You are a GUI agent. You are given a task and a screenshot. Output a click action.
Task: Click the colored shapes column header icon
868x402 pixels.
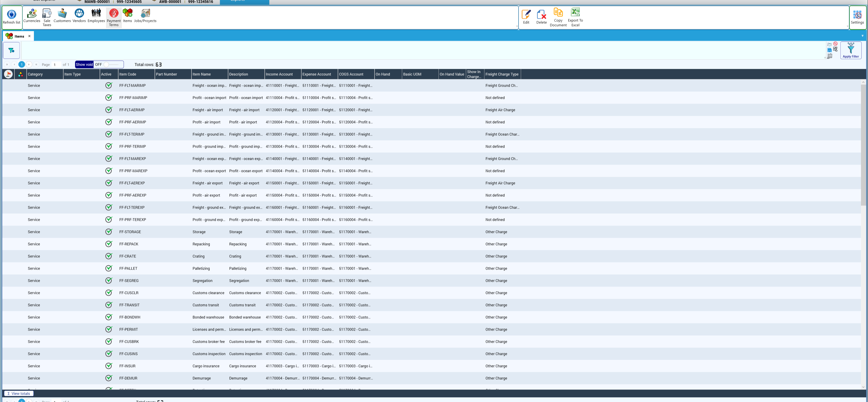21,74
